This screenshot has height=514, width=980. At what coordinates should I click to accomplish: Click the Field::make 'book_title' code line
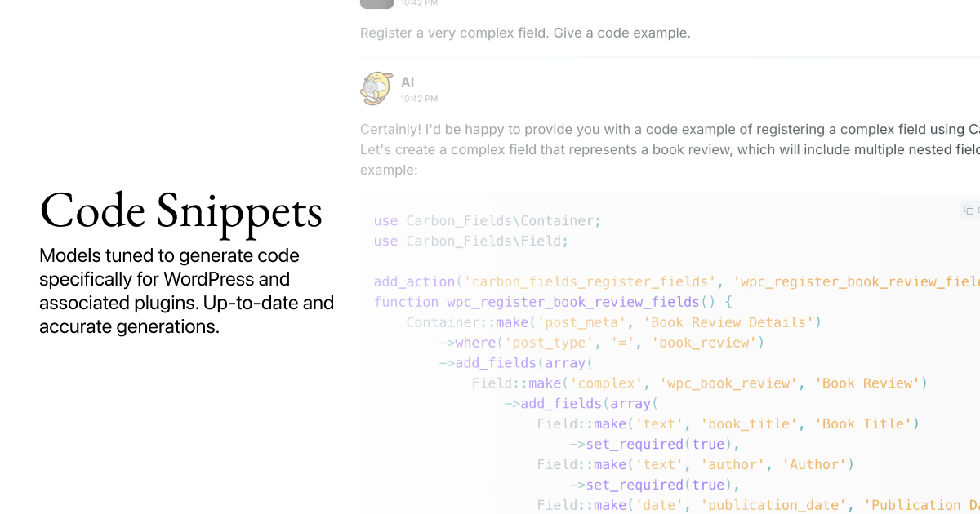[728, 424]
